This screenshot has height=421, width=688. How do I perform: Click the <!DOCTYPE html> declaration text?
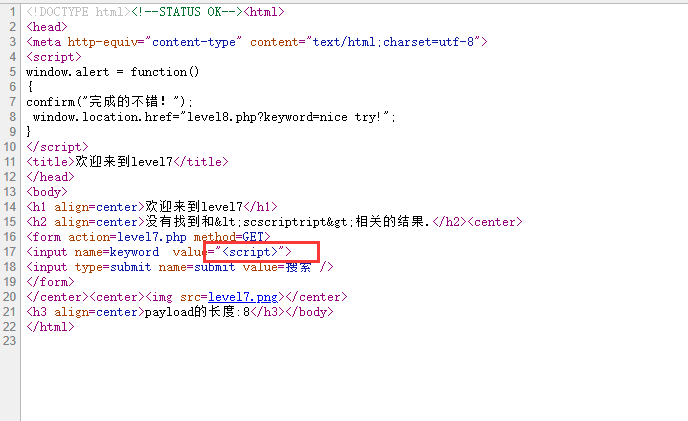click(x=79, y=12)
